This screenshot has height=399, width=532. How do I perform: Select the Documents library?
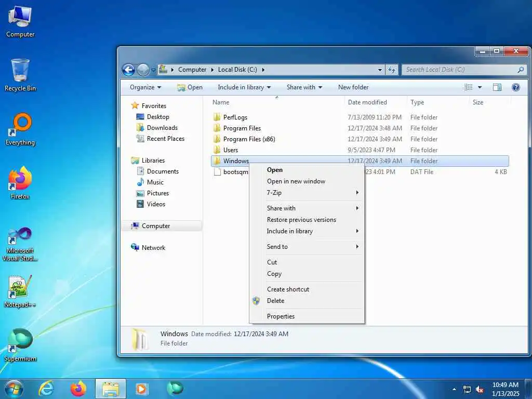point(158,171)
